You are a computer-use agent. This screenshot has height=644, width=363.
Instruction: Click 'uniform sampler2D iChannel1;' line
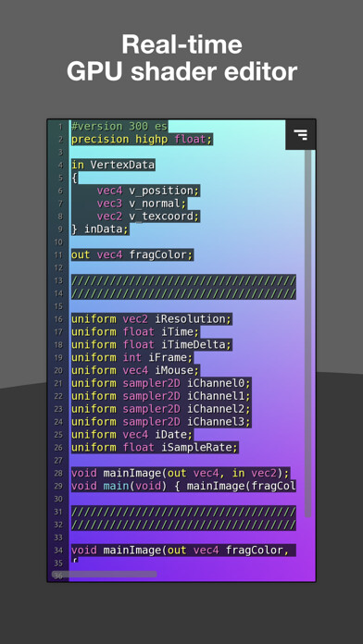(x=161, y=396)
